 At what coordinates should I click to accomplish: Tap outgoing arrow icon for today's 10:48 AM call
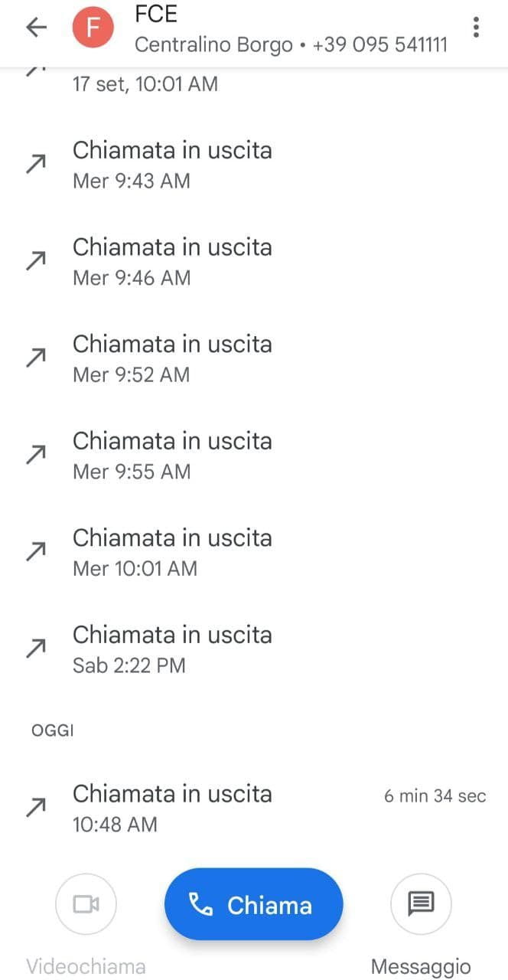(x=36, y=808)
